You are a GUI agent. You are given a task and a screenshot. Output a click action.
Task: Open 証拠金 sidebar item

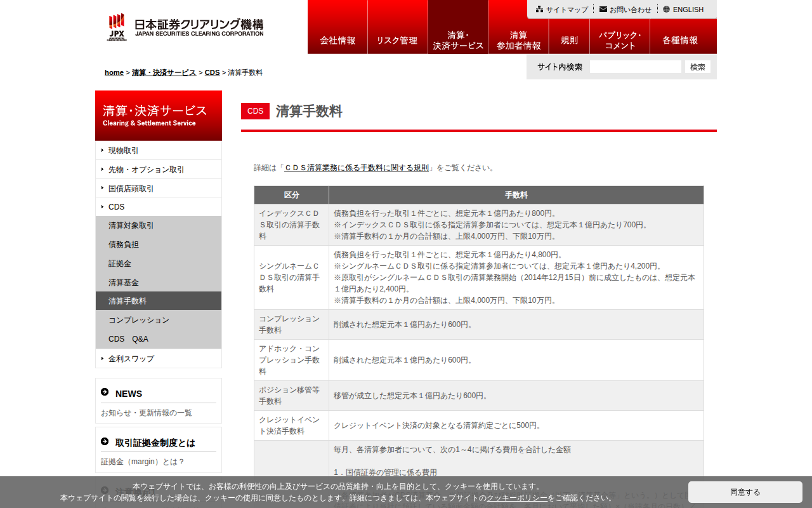pos(159,264)
